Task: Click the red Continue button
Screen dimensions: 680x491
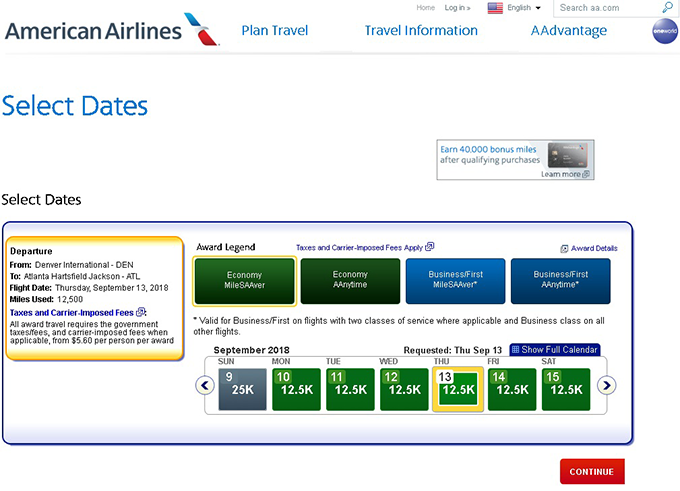Action: (592, 472)
